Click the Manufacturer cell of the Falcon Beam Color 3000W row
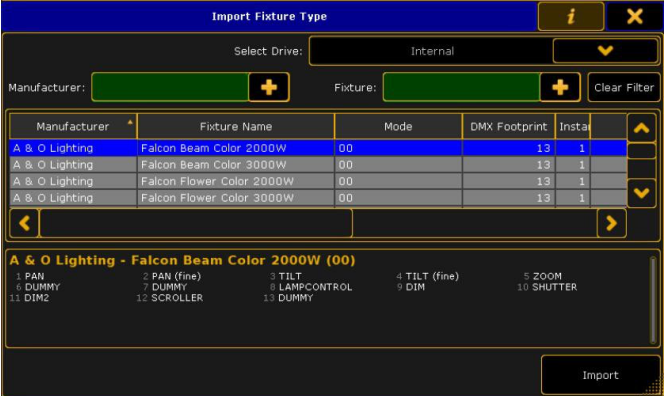The height and width of the screenshot is (396, 664). [x=73, y=165]
